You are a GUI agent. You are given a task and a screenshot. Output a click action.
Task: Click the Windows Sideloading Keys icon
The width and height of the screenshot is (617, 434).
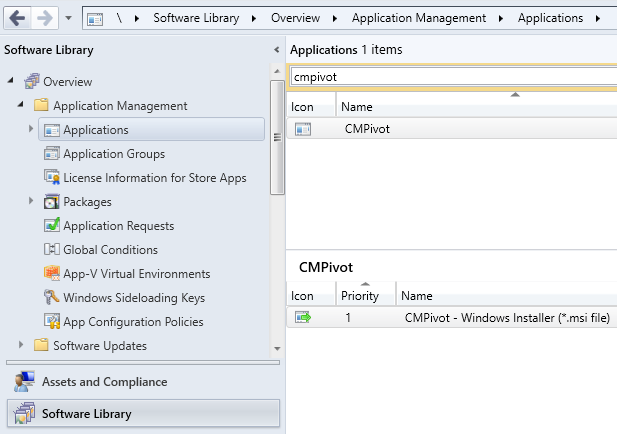tap(53, 298)
